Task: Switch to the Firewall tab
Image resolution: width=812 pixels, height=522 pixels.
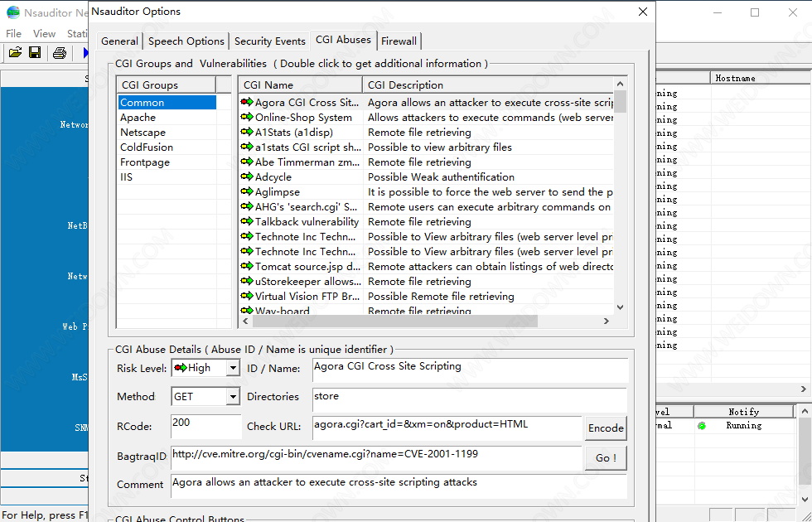Action: pos(399,41)
